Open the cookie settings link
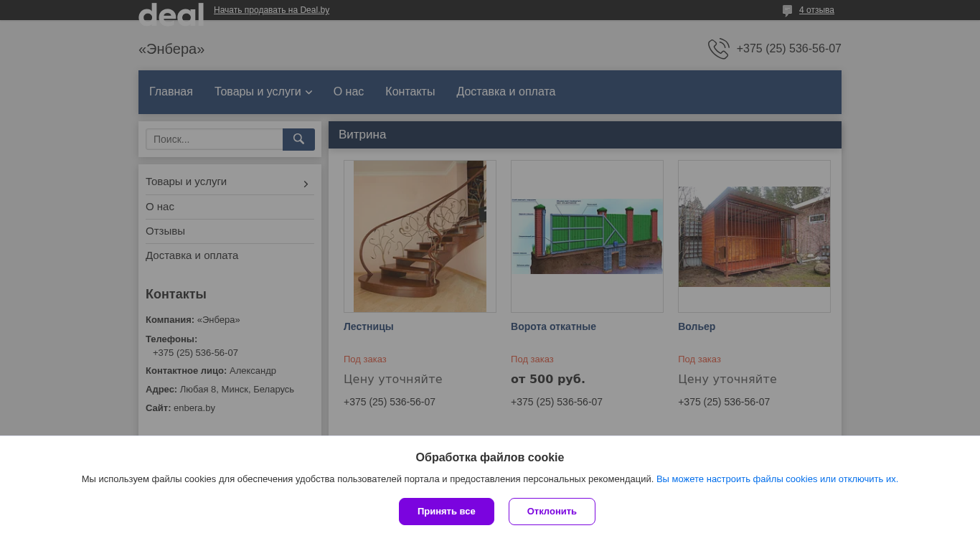This screenshot has height=551, width=980. [777, 479]
